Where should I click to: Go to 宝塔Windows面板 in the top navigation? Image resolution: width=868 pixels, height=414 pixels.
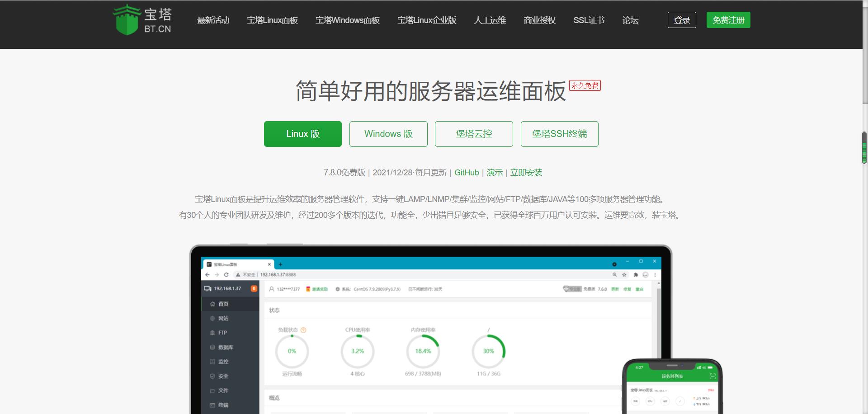[347, 20]
